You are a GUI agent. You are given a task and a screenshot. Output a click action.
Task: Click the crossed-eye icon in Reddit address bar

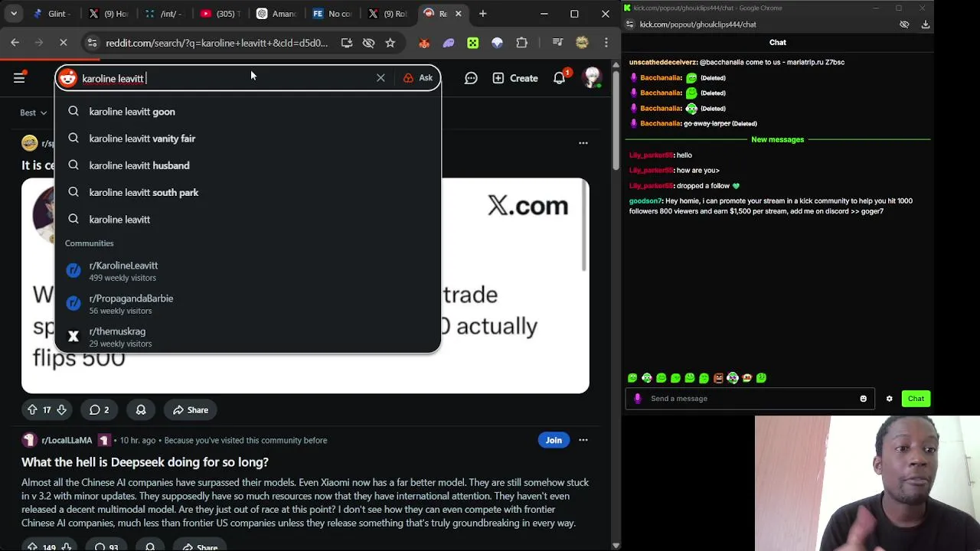click(x=368, y=43)
